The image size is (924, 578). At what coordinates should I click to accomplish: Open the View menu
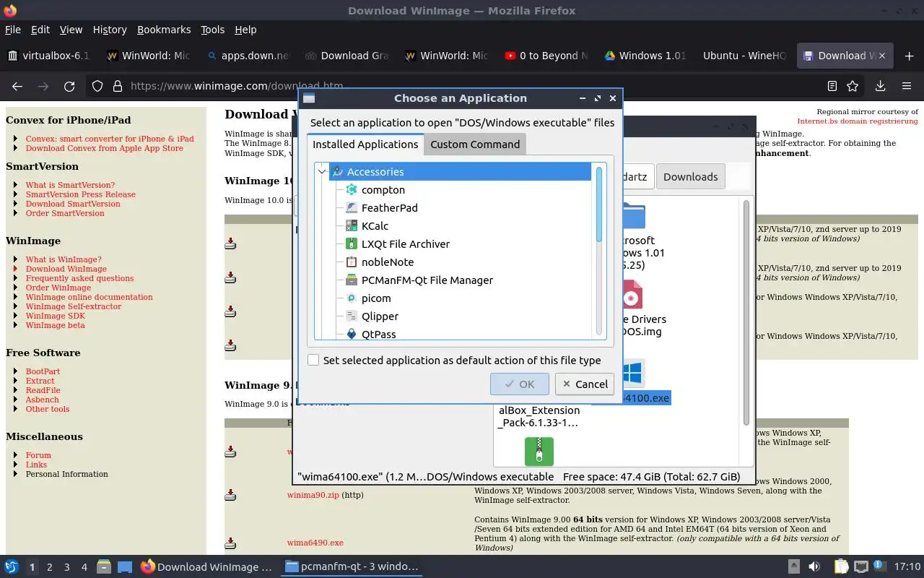pyautogui.click(x=71, y=30)
